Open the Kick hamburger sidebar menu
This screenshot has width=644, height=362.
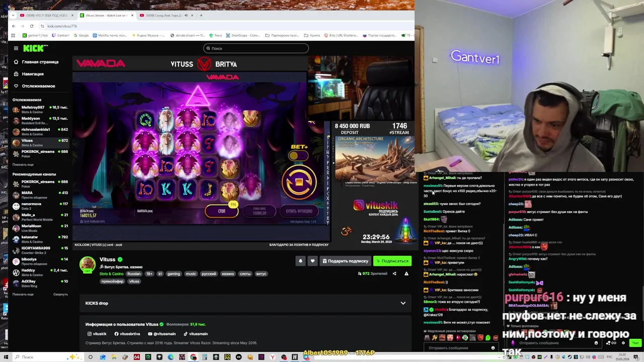point(16,48)
